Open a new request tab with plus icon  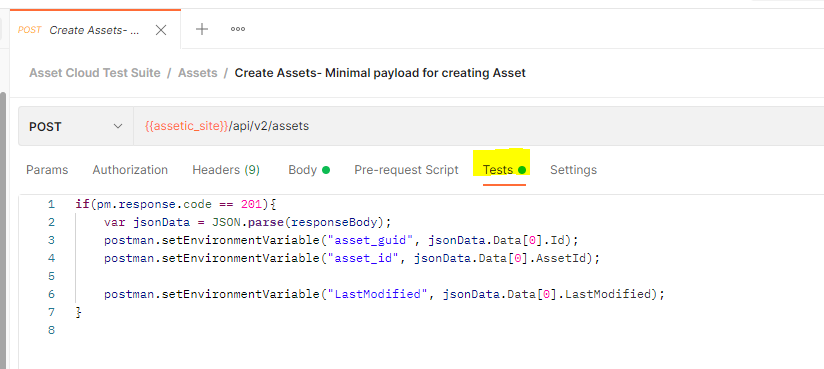(202, 29)
